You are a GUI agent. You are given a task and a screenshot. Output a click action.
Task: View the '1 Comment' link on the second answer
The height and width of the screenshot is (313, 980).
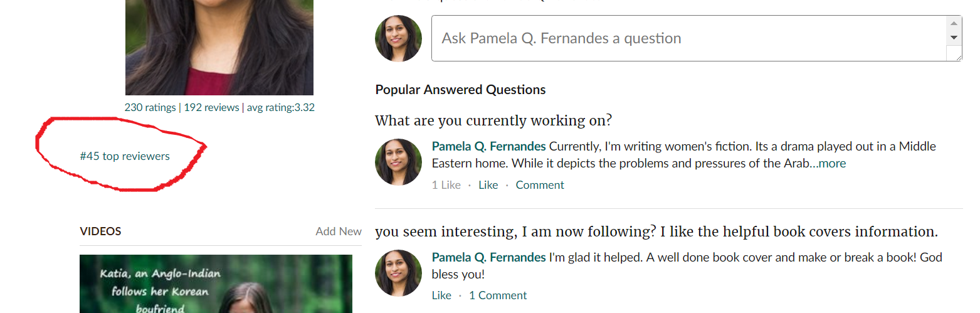pos(498,295)
